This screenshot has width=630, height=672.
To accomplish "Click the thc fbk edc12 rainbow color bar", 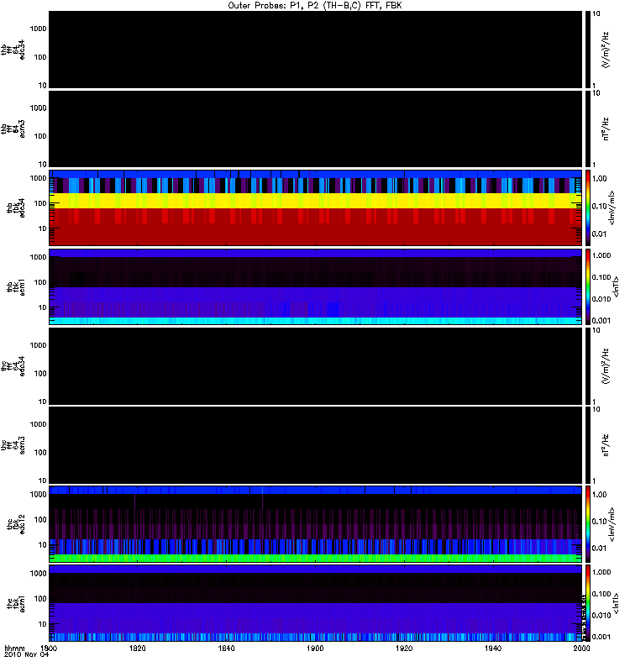I will (588, 523).
